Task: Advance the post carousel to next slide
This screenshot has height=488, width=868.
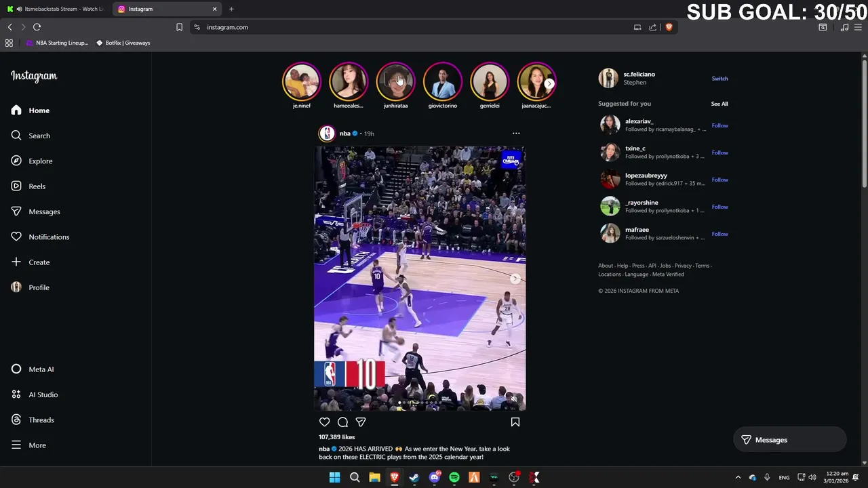Action: (515, 279)
